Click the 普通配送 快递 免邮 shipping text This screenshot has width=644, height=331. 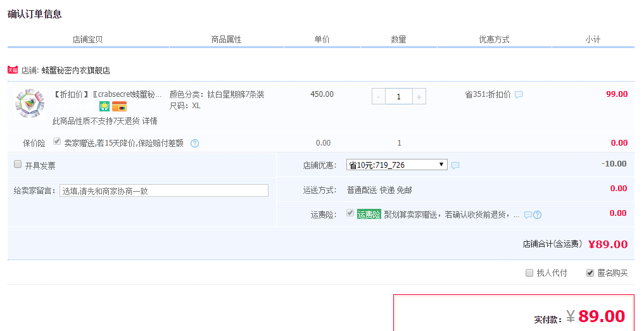(379, 190)
